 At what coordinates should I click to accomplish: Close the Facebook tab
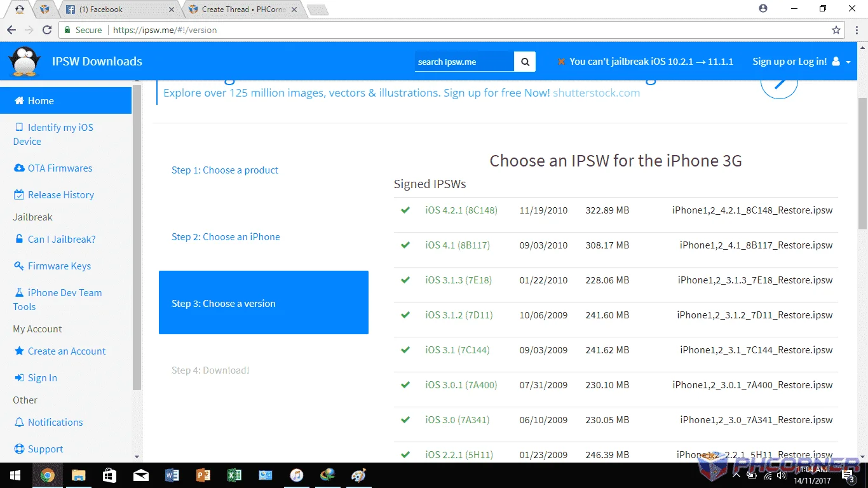pyautogui.click(x=172, y=10)
